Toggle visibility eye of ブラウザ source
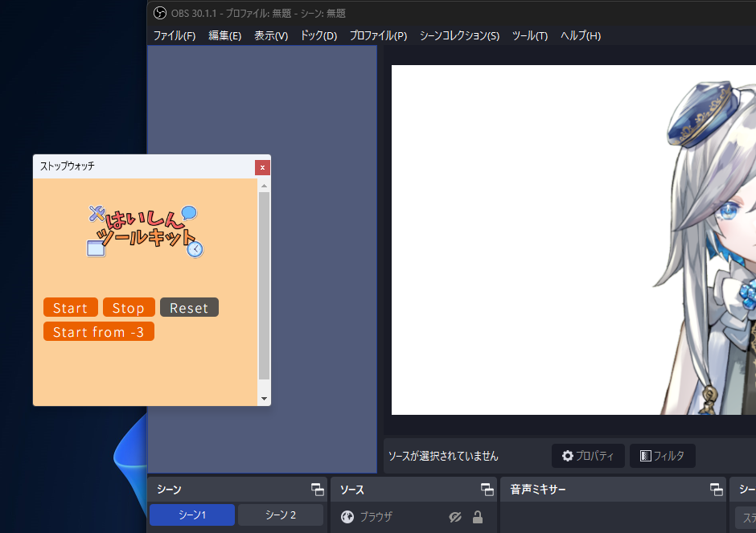This screenshot has height=533, width=756. click(x=455, y=517)
